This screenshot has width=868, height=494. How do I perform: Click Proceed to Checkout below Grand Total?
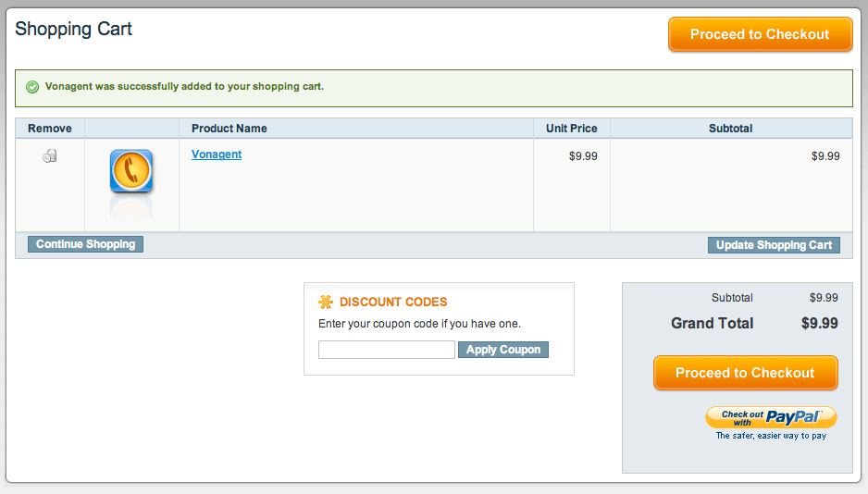745,373
